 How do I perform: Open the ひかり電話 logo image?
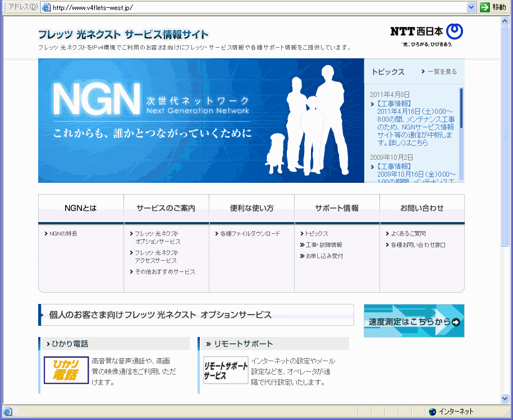point(66,370)
